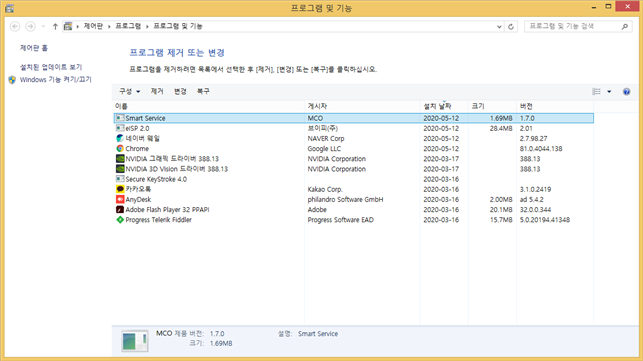Click the 제거 (Uninstall) toolbar button
The width and height of the screenshot is (643, 361).
(x=157, y=91)
